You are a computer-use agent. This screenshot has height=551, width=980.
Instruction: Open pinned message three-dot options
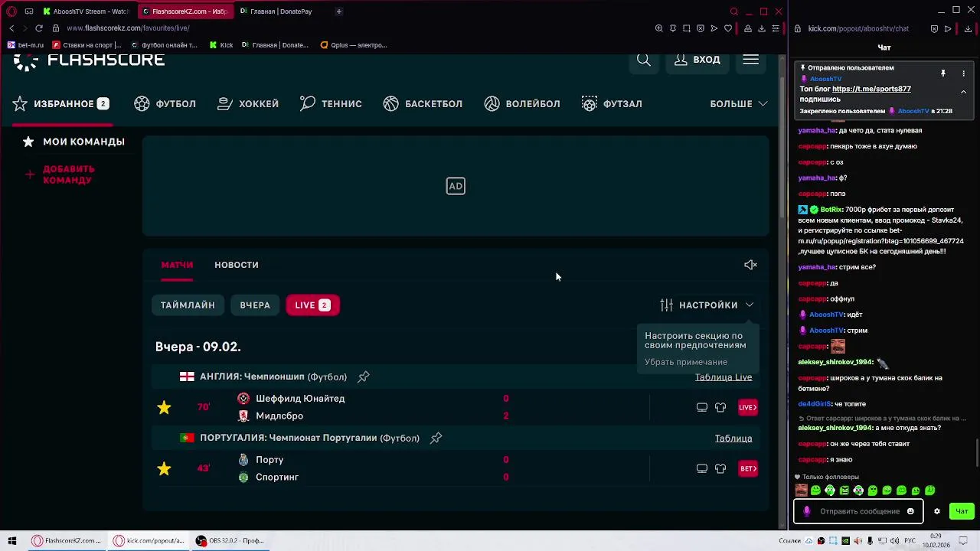click(963, 73)
